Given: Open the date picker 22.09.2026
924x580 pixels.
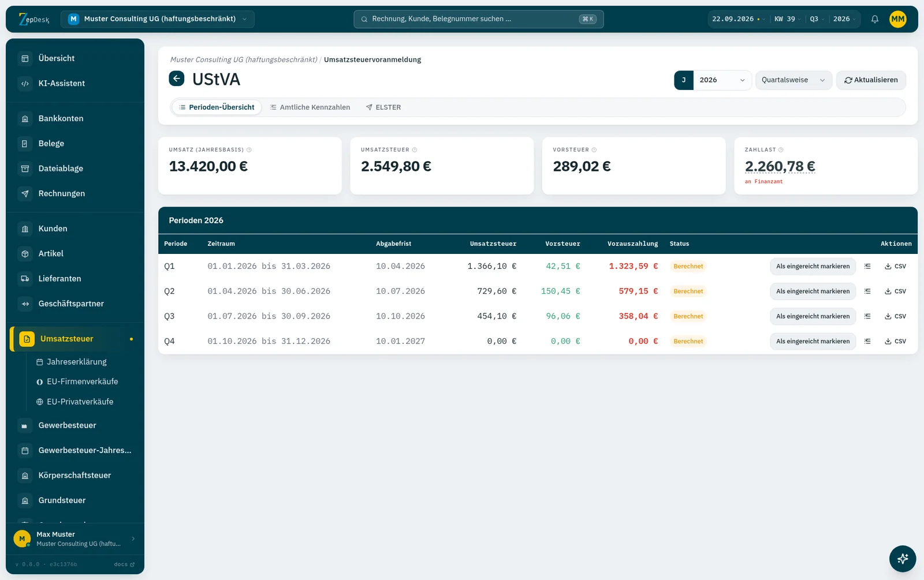Looking at the screenshot, I should click(738, 19).
